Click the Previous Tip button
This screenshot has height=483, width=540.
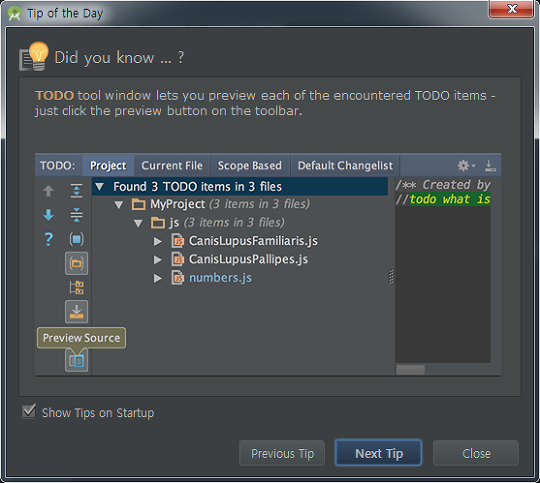[282, 453]
